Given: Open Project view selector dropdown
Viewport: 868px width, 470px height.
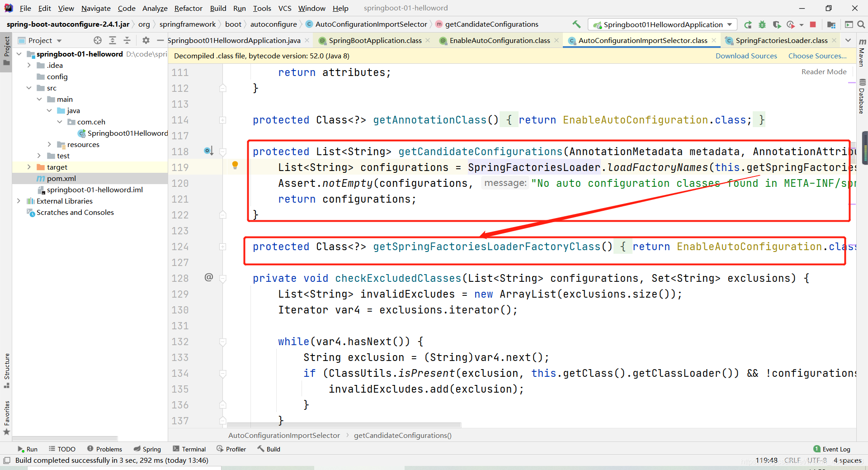Looking at the screenshot, I should 59,40.
